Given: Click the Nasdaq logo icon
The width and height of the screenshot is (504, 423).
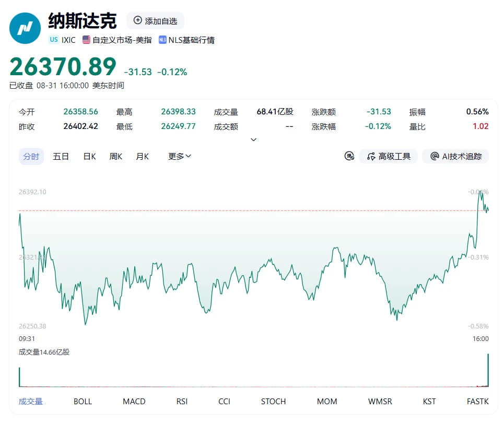Looking at the screenshot, I should click(x=25, y=28).
